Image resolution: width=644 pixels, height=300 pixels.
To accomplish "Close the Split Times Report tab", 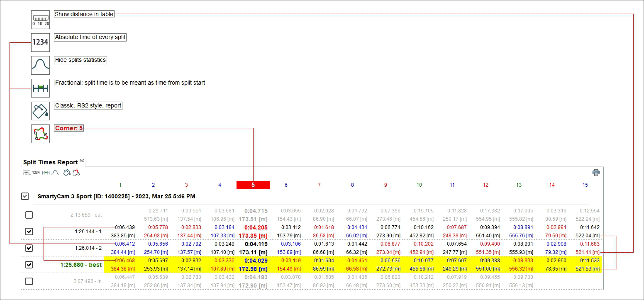I will (x=82, y=161).
